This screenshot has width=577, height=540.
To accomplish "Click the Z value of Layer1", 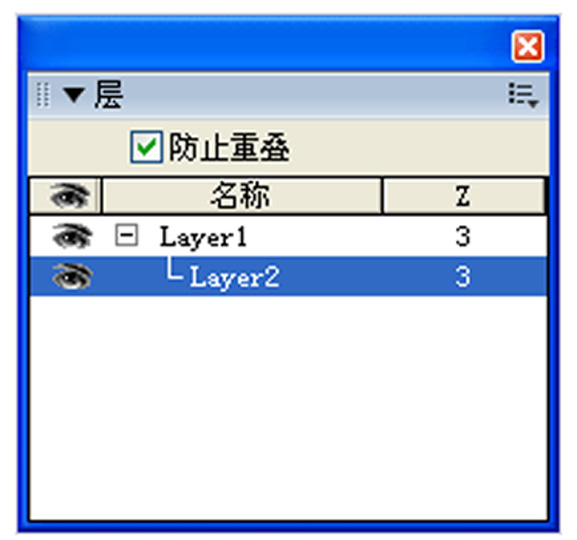I will coord(463,236).
